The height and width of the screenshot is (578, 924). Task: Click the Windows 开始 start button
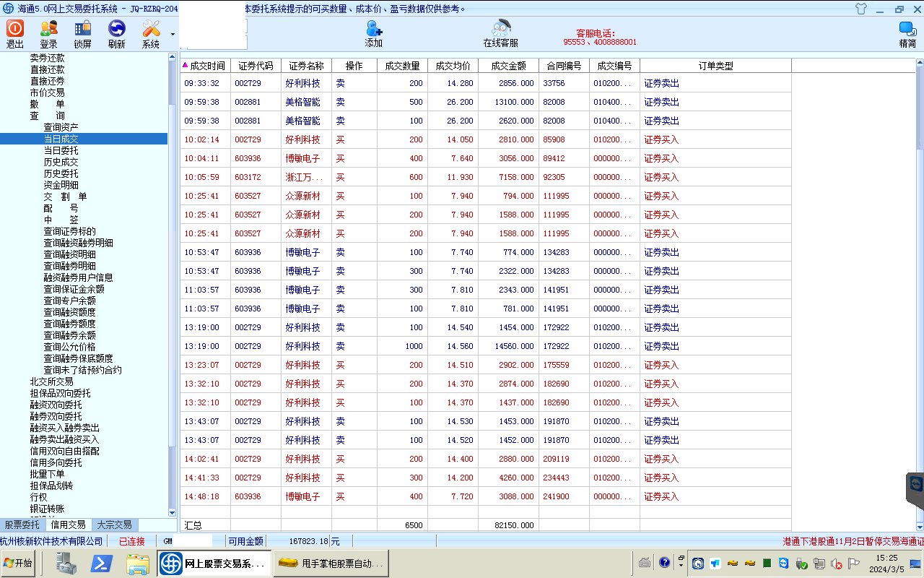[18, 563]
